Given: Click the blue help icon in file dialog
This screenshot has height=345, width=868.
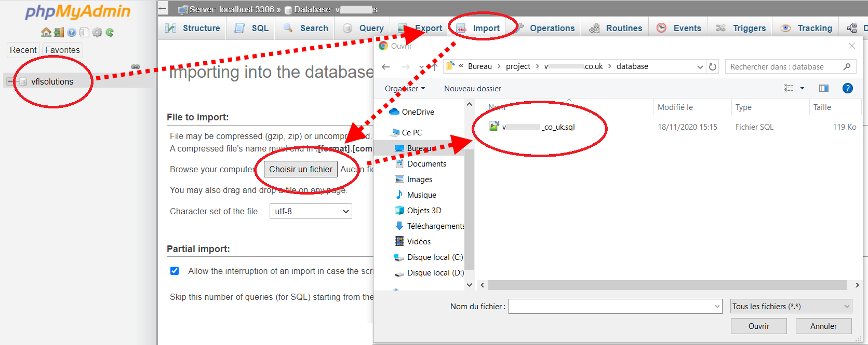Looking at the screenshot, I should [847, 88].
